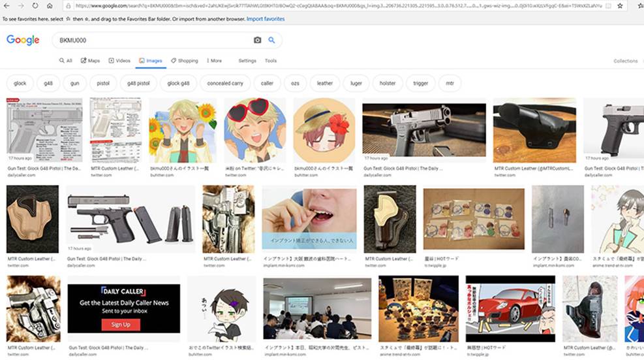Select the Images tab
Image resolution: width=644 pixels, height=360 pixels.
tap(151, 61)
